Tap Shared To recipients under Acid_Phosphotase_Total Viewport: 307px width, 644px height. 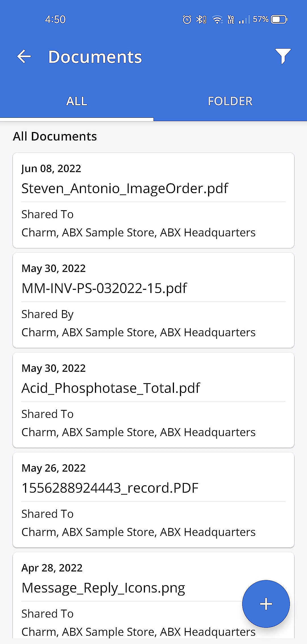pos(138,432)
